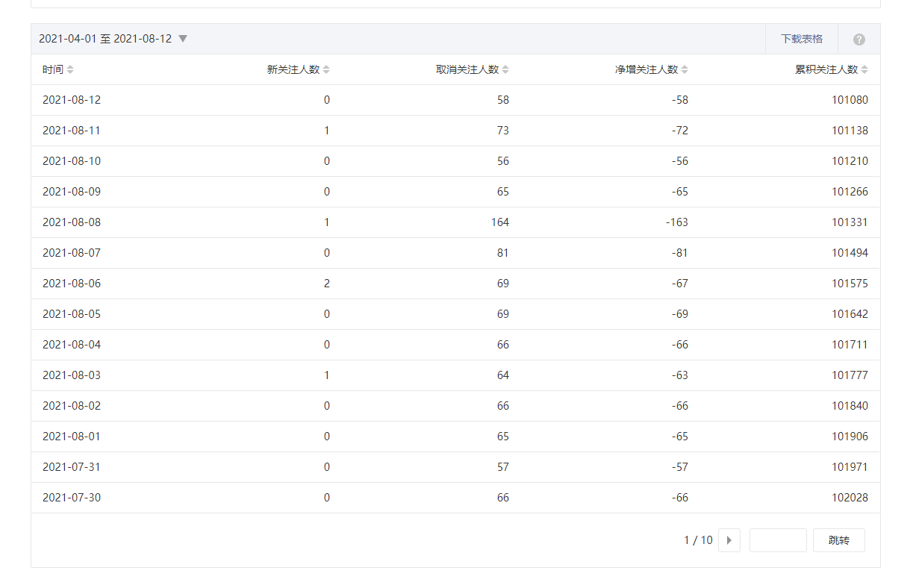The height and width of the screenshot is (588, 913).
Task: Select the 2021-08-12 row date
Action: pyautogui.click(x=72, y=100)
